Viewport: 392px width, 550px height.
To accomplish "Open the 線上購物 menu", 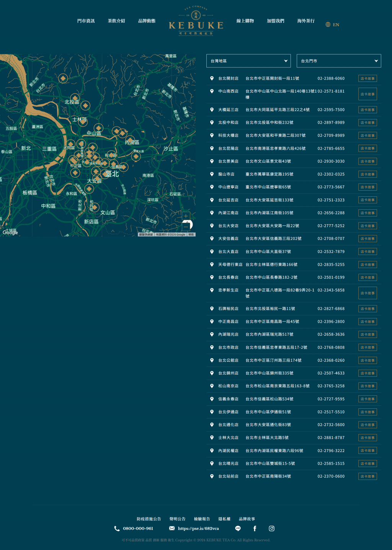I will 245,21.
